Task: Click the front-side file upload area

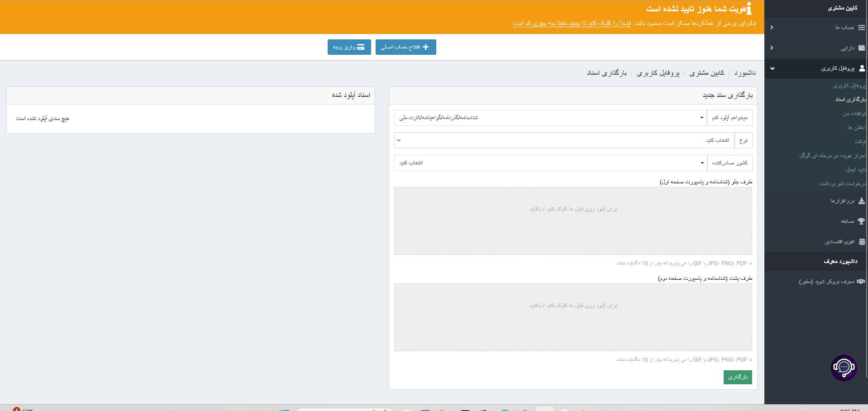Action: [573, 221]
